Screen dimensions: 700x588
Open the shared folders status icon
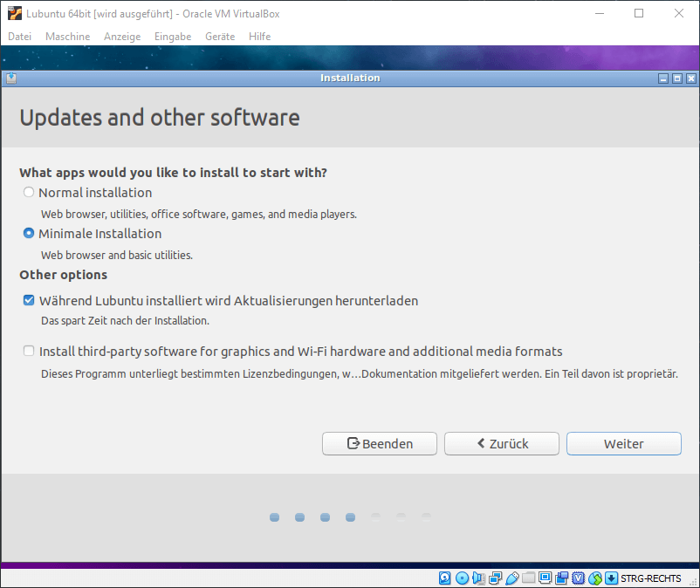[x=529, y=578]
